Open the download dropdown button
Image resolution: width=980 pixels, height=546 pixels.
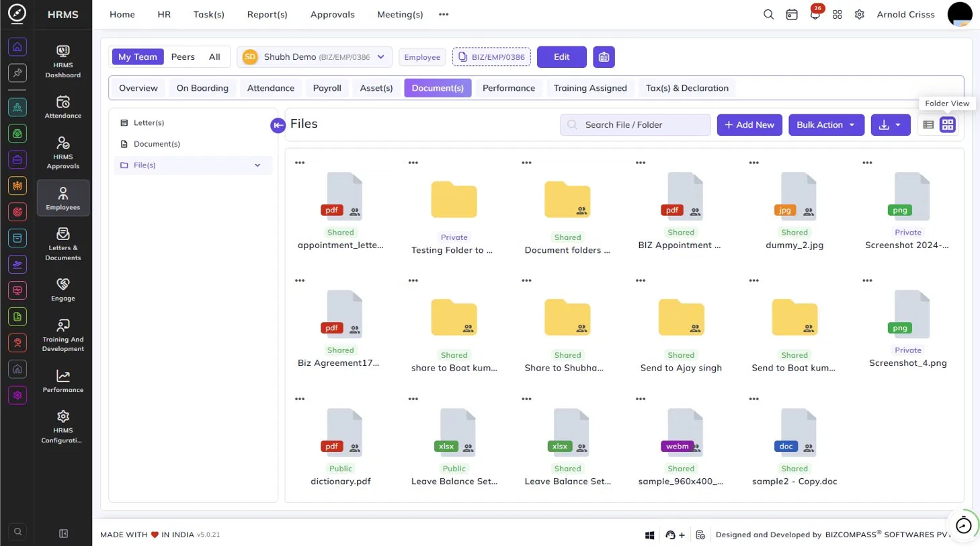point(891,125)
